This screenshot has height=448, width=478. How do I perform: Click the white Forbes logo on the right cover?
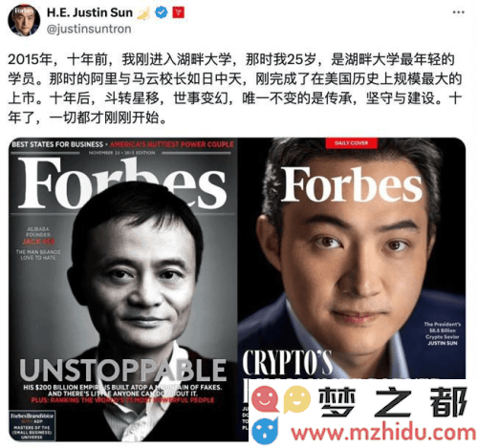pyautogui.click(x=352, y=184)
